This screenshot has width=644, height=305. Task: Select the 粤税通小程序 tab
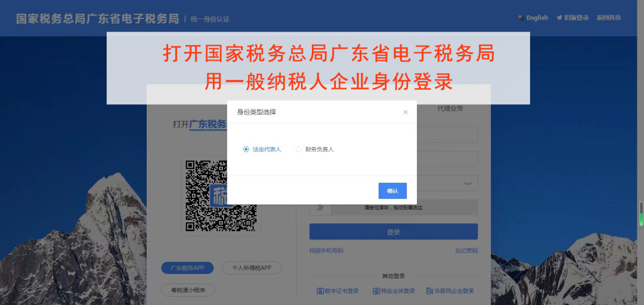[x=188, y=290]
